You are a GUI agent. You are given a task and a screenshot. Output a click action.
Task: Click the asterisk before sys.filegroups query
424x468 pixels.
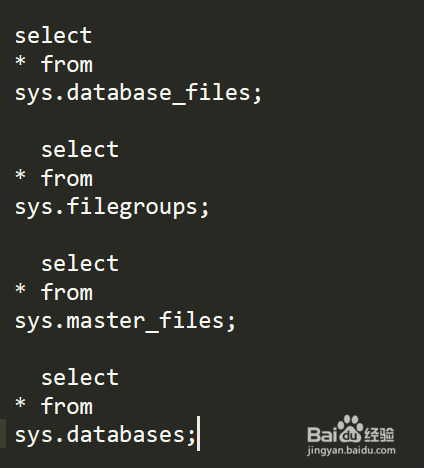(x=20, y=176)
